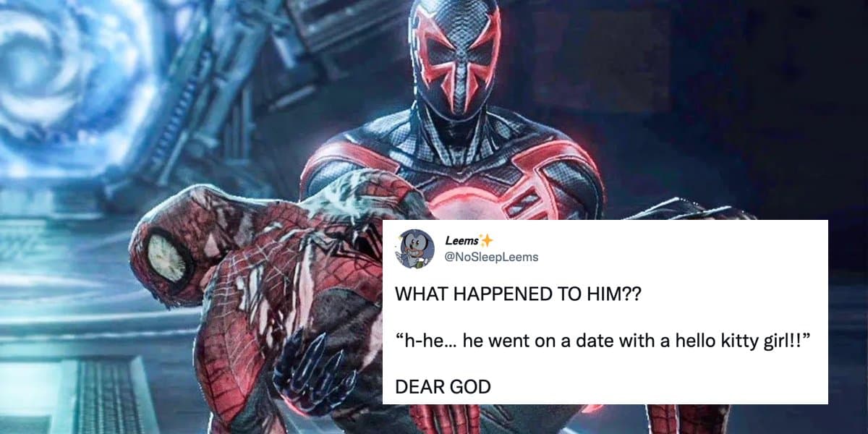868x434 pixels.
Task: Open the Leems display name
Action: [x=462, y=242]
